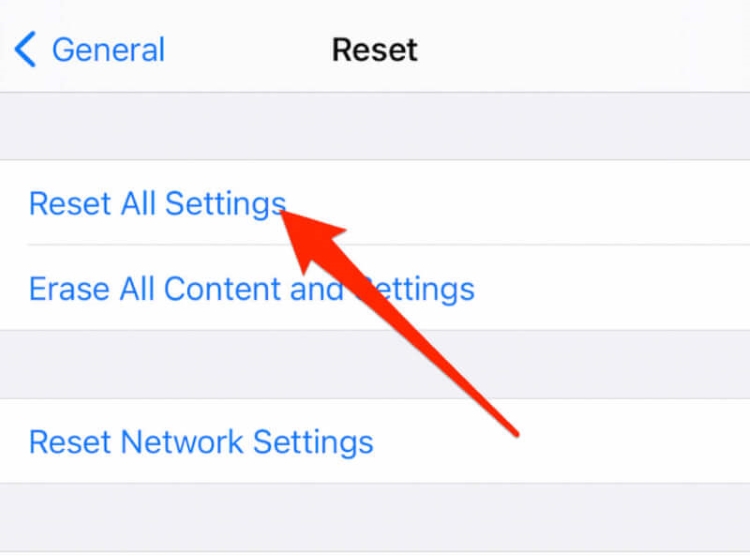Click the red arrow's thin tail end
This screenshot has height=556, width=750.
click(515, 433)
